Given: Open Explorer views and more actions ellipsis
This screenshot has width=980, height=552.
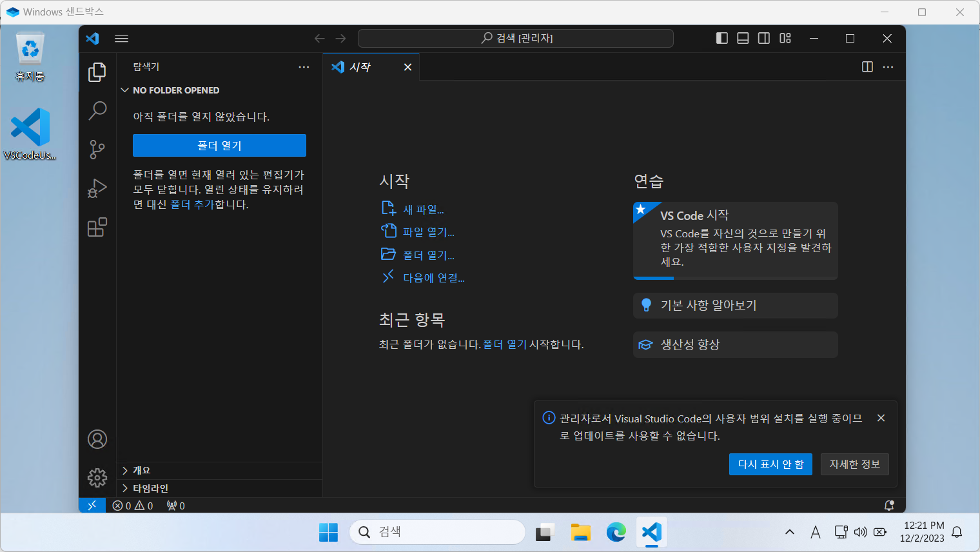Looking at the screenshot, I should 304,67.
